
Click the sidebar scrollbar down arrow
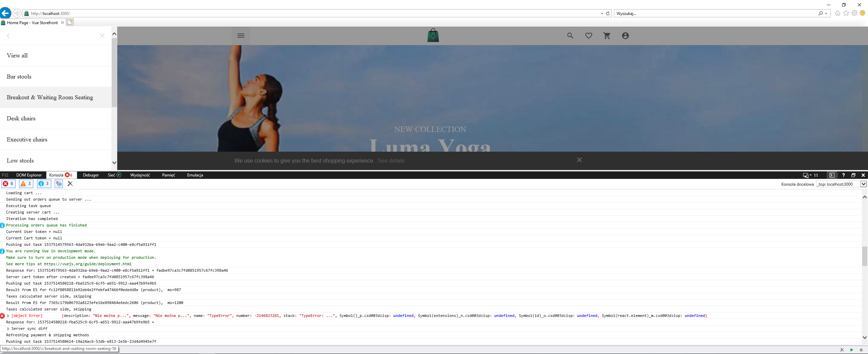114,163
